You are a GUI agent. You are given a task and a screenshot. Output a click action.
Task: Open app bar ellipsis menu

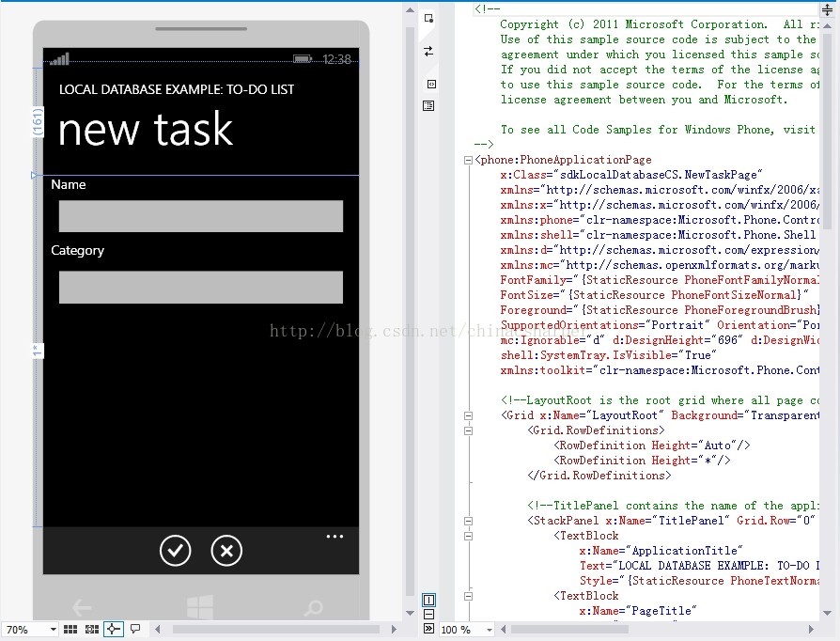[334, 537]
